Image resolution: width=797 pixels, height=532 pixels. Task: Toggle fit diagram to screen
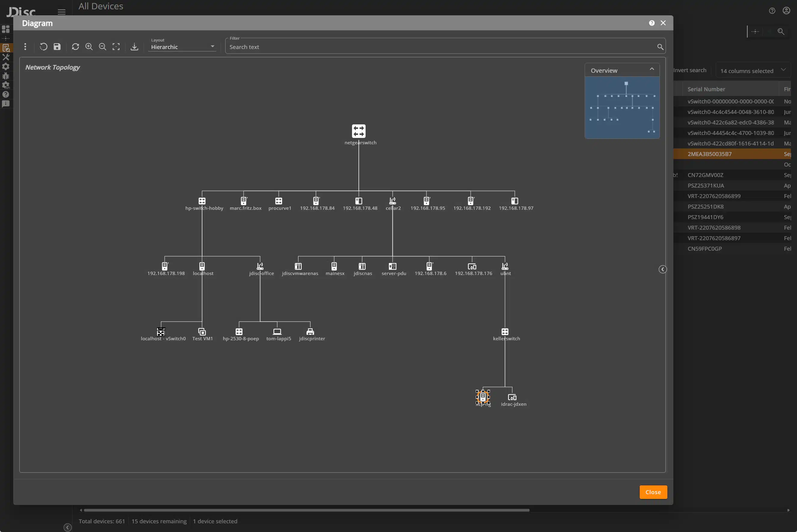click(116, 47)
